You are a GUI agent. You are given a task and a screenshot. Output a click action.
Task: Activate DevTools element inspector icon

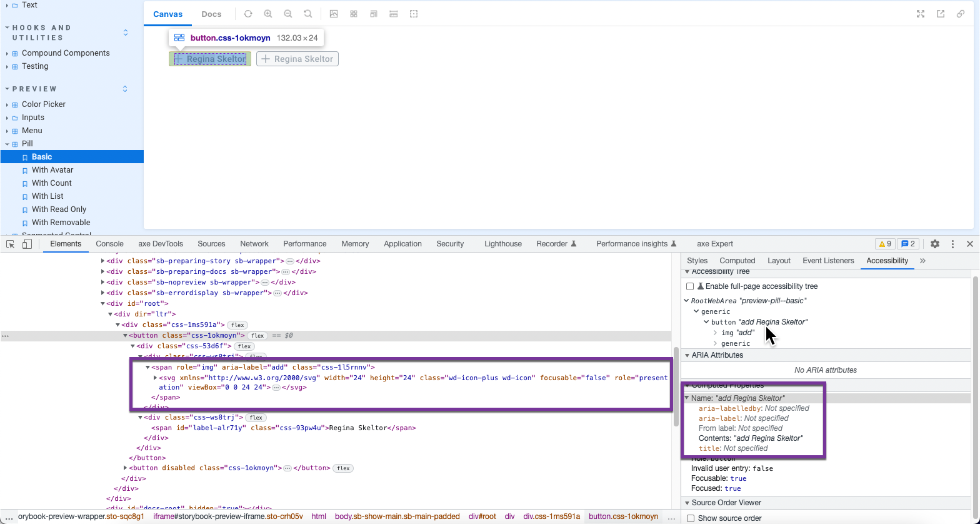tap(11, 244)
